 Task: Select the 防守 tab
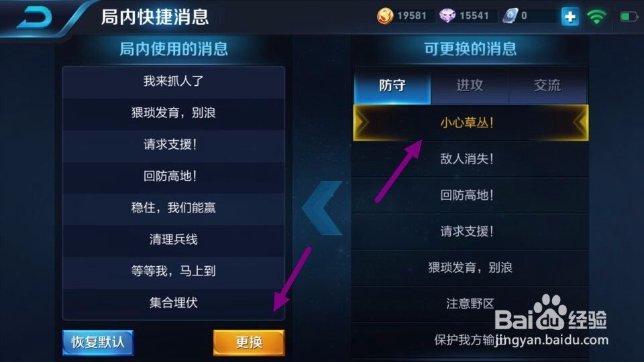[392, 85]
